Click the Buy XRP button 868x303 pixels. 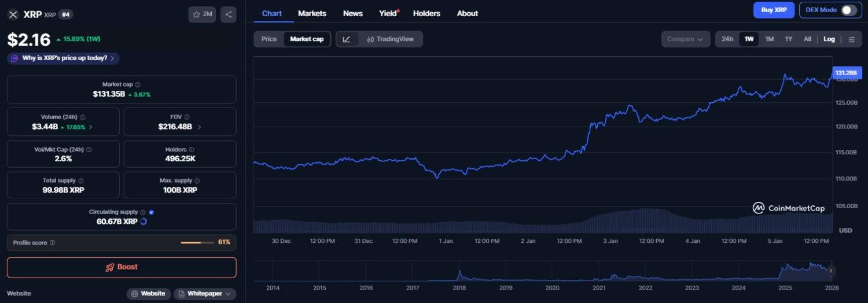774,10
